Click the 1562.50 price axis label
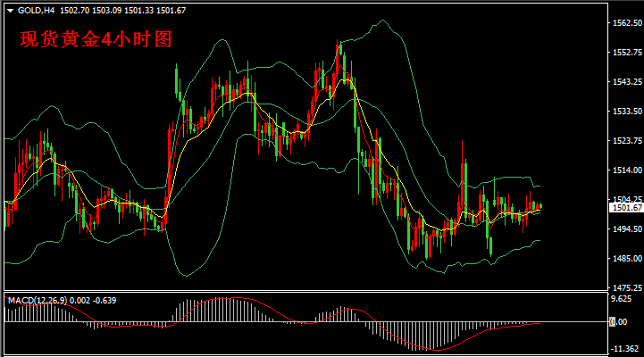 627,23
